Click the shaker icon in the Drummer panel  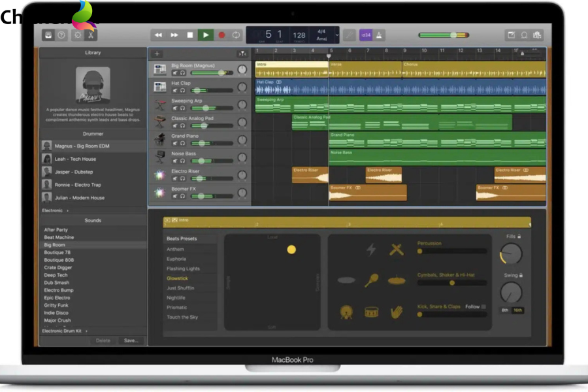pyautogui.click(x=372, y=279)
